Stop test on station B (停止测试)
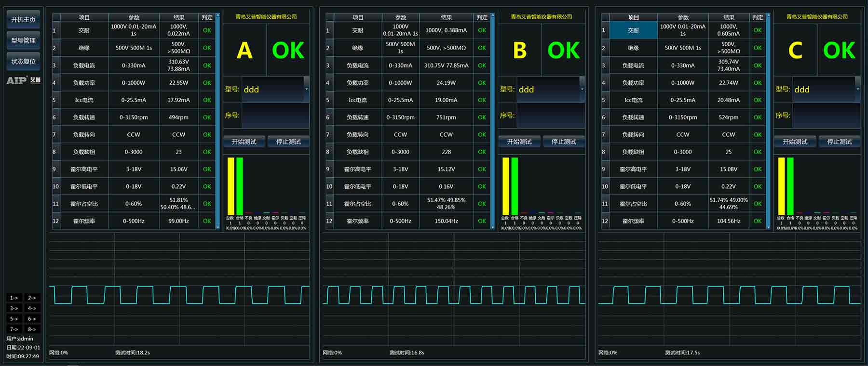The width and height of the screenshot is (868, 366). 564,142
